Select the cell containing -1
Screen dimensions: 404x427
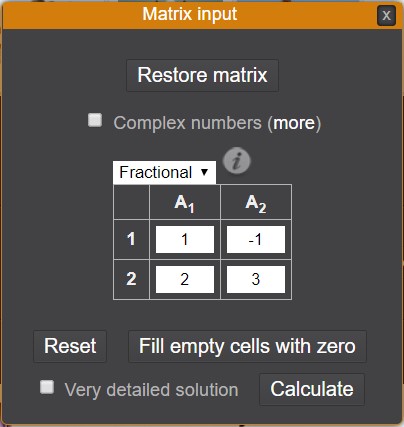click(256, 239)
